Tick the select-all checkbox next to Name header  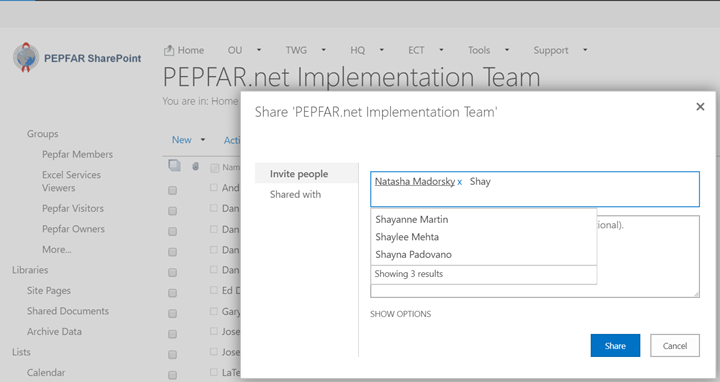pyautogui.click(x=214, y=168)
